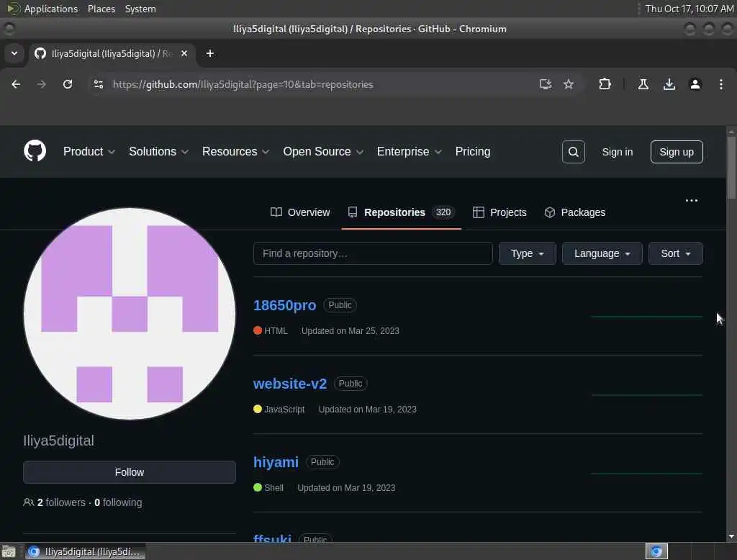This screenshot has width=737, height=560.
Task: Click the browser forward arrow
Action: [41, 84]
